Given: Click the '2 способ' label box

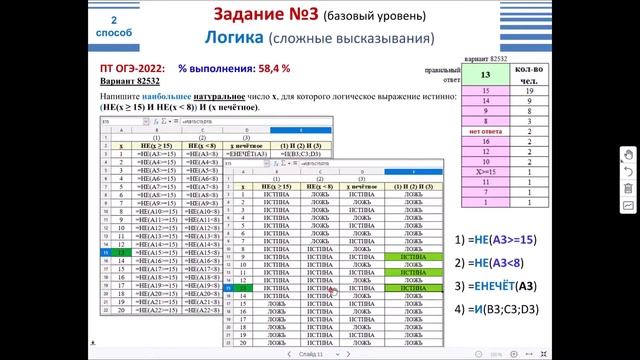Looking at the screenshot, I should pos(114,27).
